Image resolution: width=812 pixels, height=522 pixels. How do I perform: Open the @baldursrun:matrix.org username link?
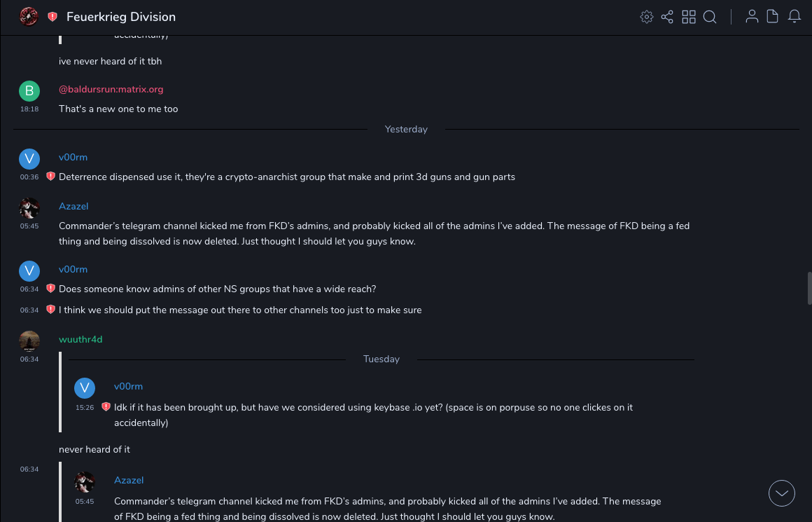[111, 89]
